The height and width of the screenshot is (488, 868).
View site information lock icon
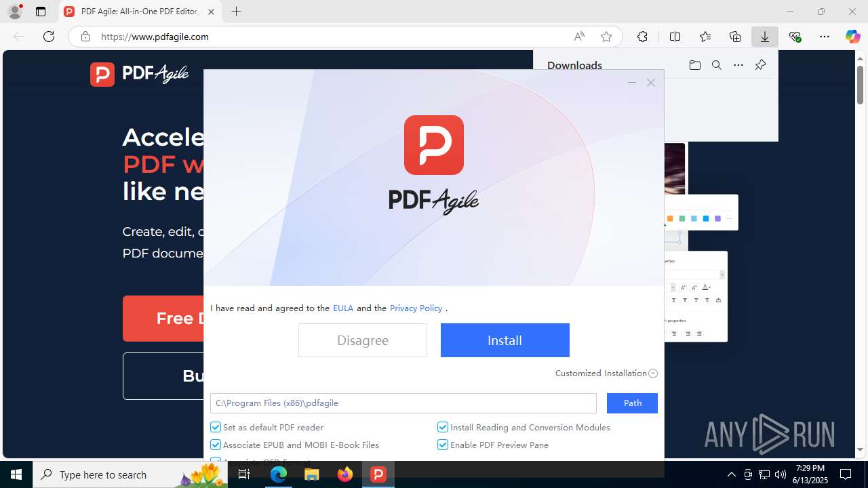tap(85, 37)
